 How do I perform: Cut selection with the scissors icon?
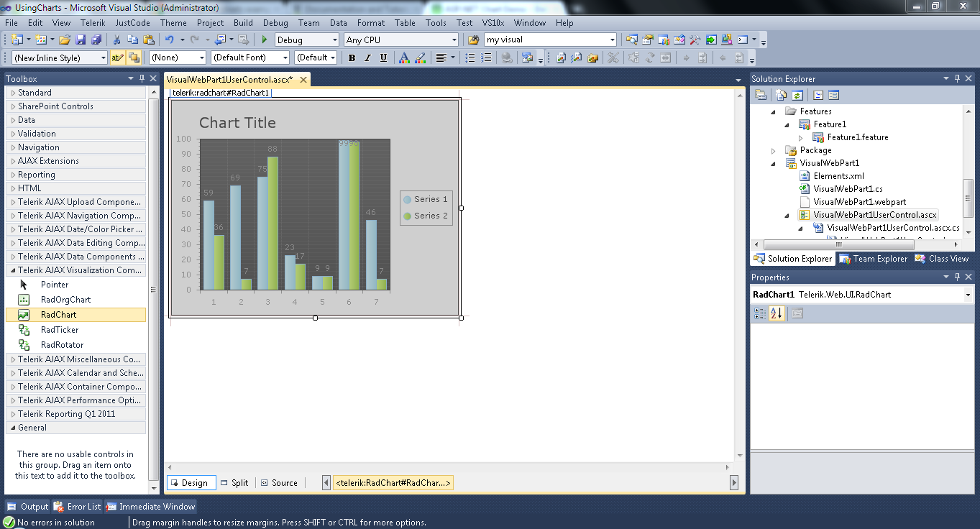(x=116, y=40)
